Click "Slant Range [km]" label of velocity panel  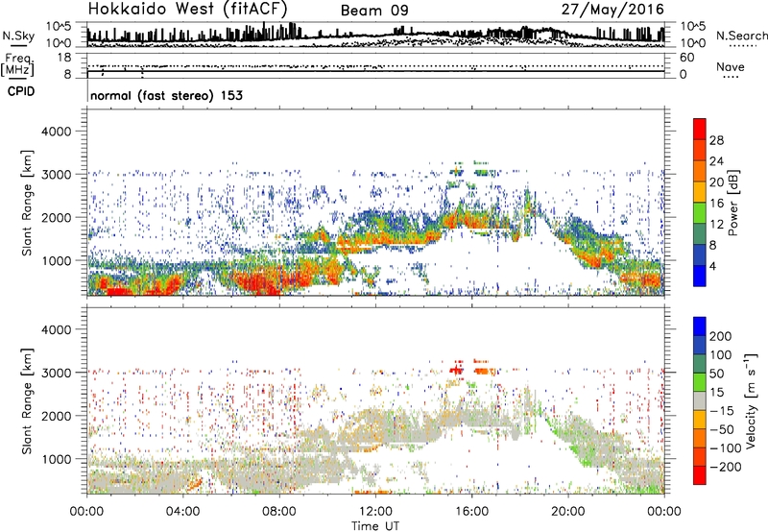pyautogui.click(x=27, y=401)
